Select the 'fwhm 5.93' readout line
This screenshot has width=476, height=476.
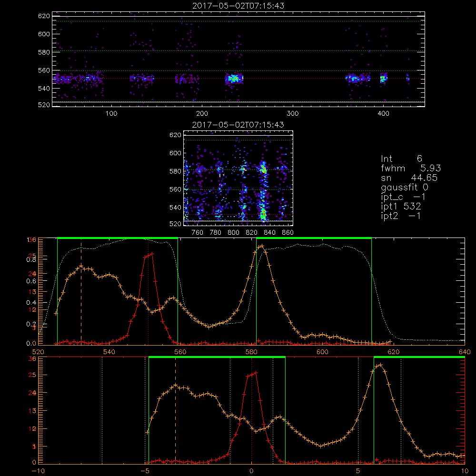(x=411, y=168)
